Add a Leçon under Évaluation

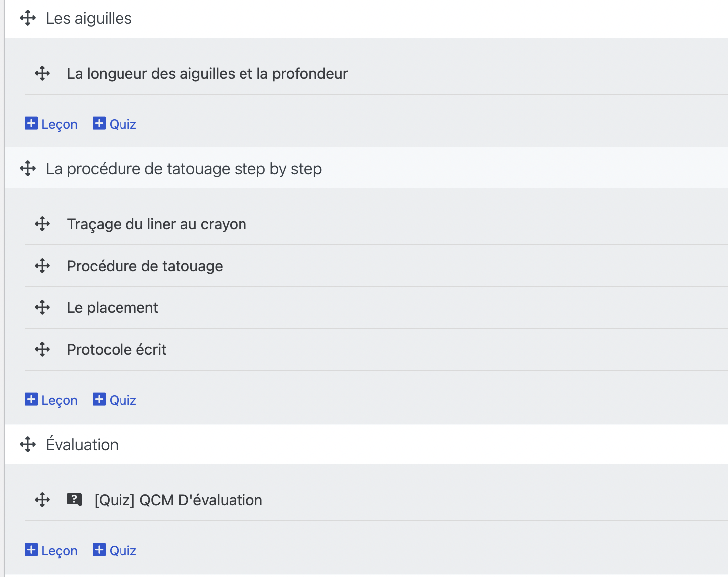click(51, 550)
